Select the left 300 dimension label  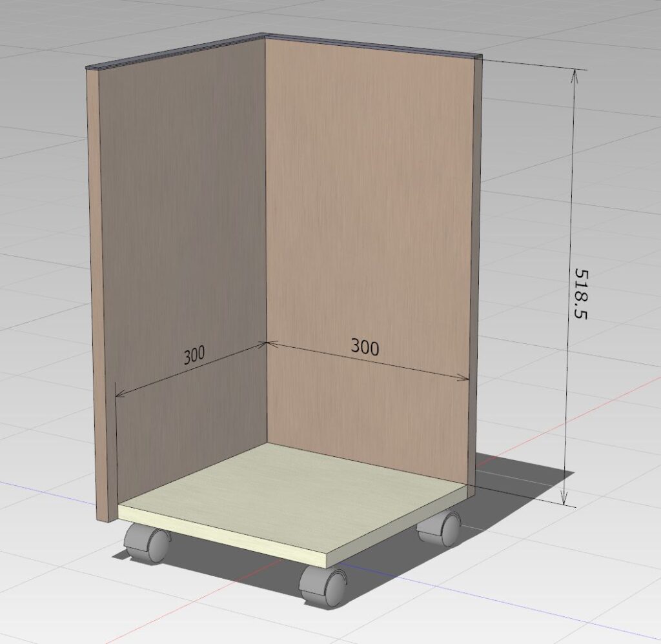194,356
